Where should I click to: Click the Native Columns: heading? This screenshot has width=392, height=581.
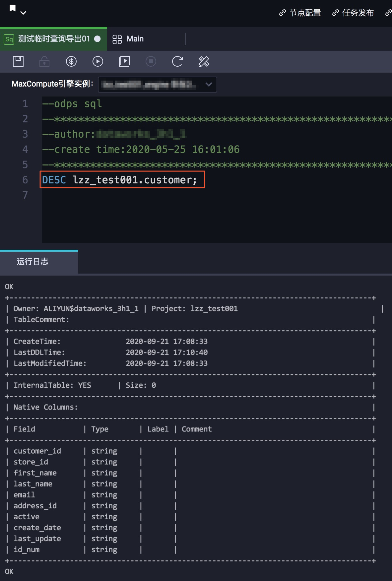coord(46,407)
